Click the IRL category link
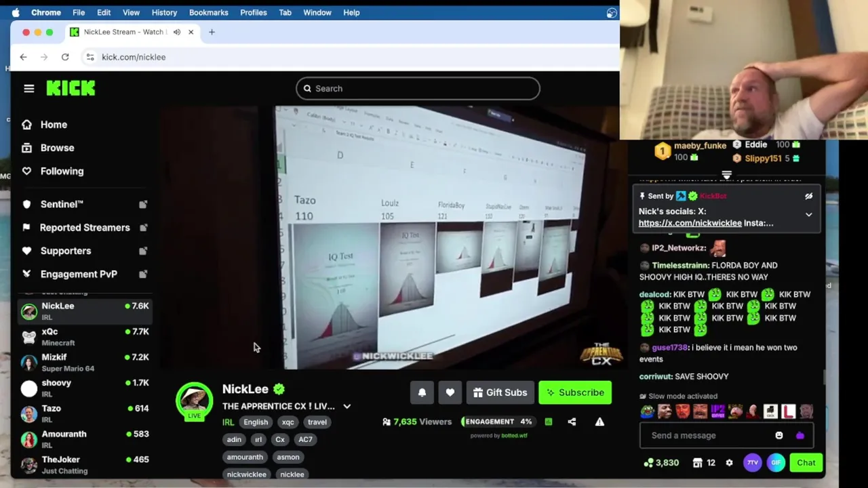 [x=229, y=422]
